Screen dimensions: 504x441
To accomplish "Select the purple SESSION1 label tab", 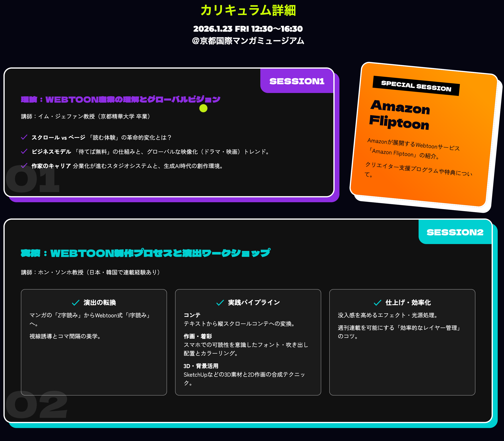I will point(297,81).
